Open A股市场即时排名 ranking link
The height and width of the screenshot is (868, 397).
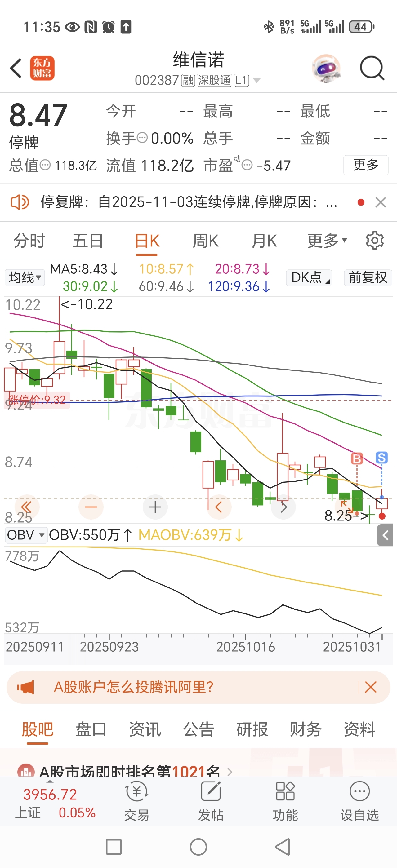click(125, 771)
